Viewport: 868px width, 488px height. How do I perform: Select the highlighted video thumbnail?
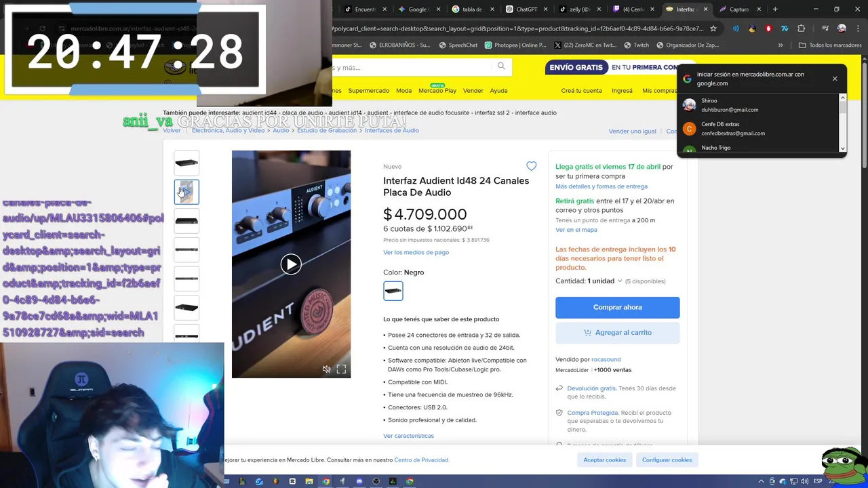point(186,192)
